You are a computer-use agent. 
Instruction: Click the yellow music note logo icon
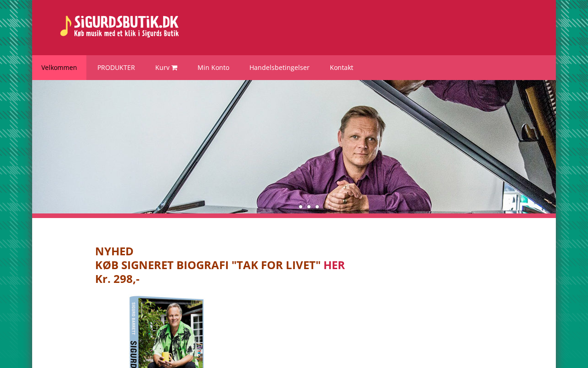click(x=66, y=26)
